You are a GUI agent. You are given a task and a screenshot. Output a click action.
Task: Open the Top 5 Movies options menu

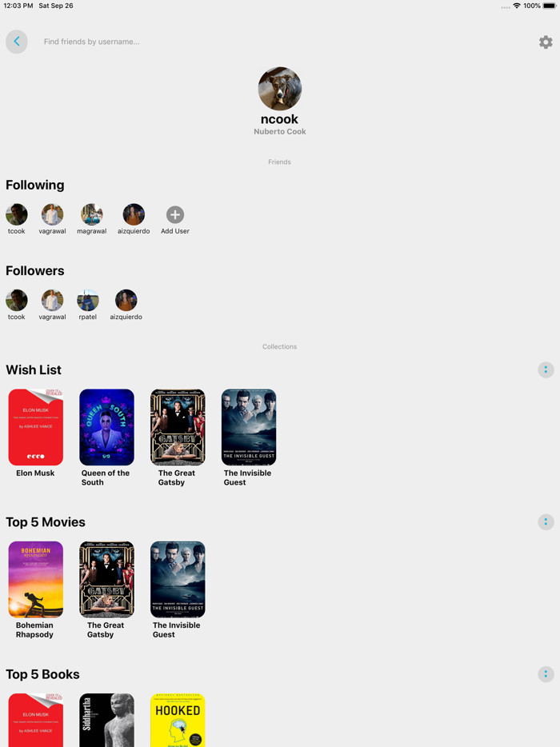click(x=546, y=522)
